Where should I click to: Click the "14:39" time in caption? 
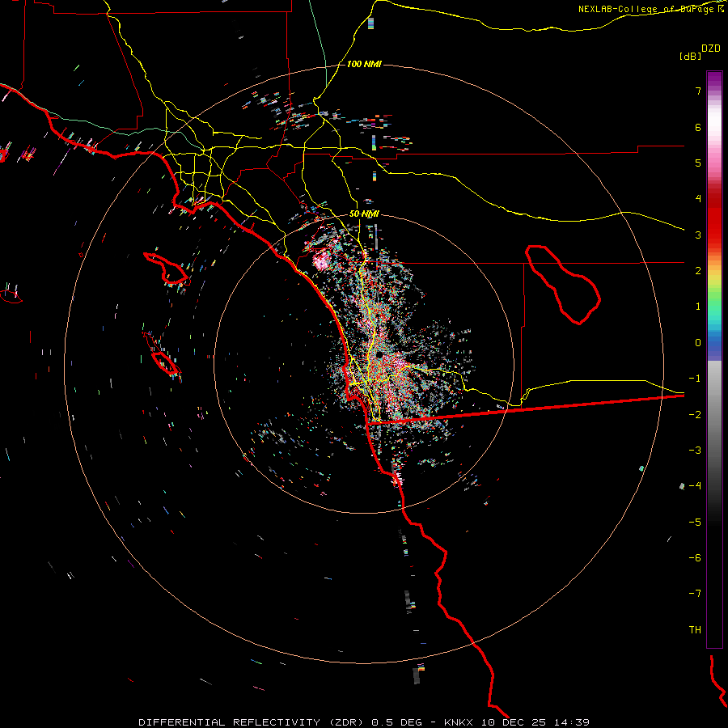pos(571,722)
